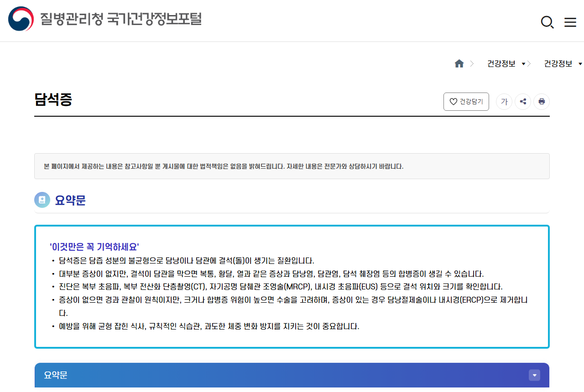Screen dimensions: 584x392
Task: Click the legal disclaimer notice text
Action: (x=224, y=166)
